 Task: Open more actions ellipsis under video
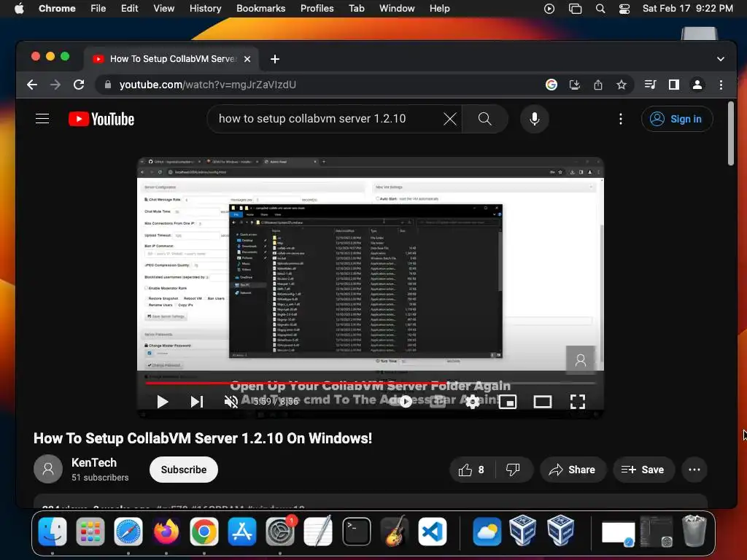tap(694, 470)
